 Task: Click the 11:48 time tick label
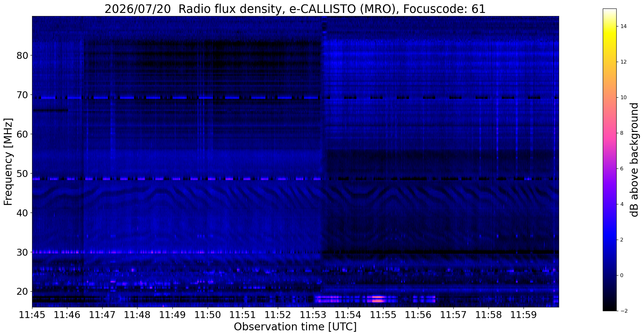click(x=137, y=315)
